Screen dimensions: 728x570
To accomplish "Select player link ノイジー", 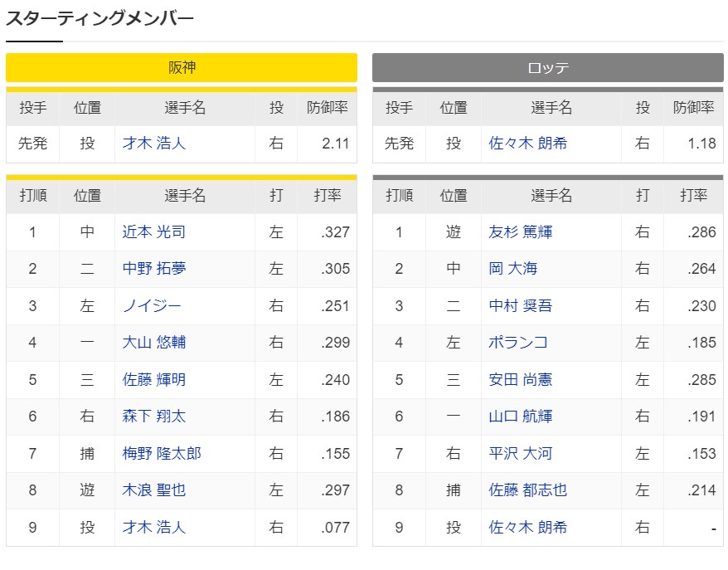I will [x=152, y=305].
